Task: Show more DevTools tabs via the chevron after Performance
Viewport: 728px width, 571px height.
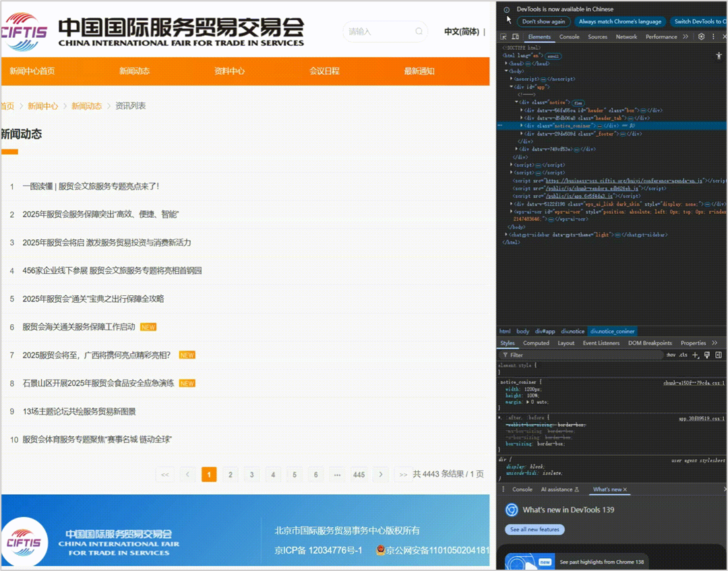Action: (x=686, y=36)
